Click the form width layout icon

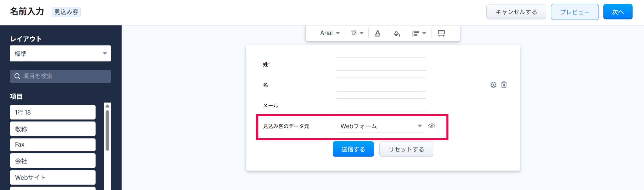441,33
